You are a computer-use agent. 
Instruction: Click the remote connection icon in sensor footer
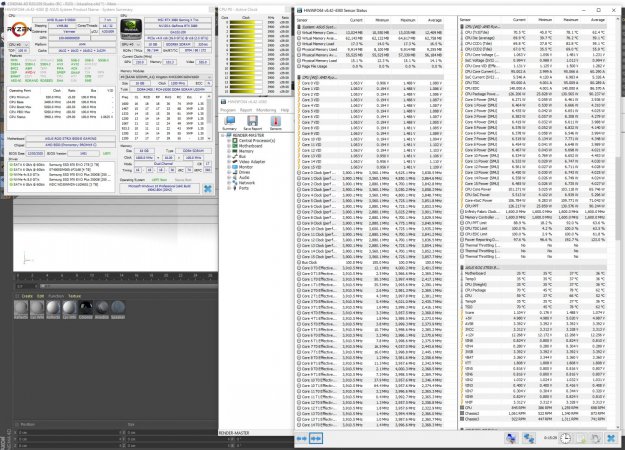pos(529,438)
